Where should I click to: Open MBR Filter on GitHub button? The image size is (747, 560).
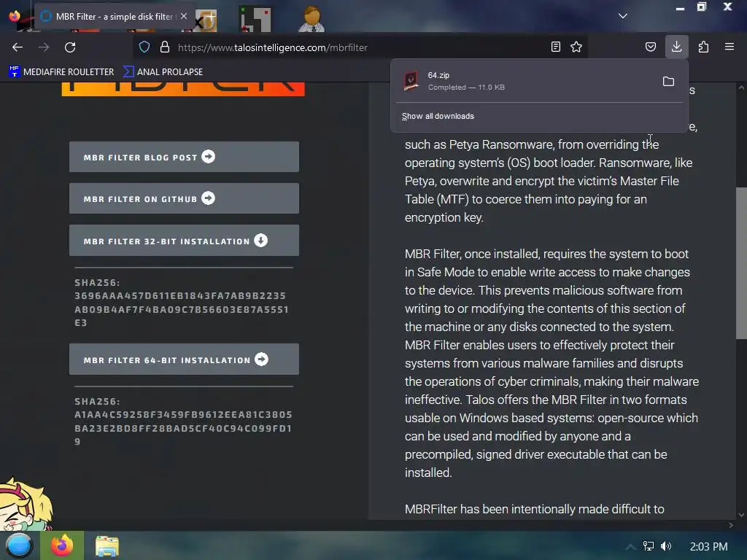click(x=184, y=198)
